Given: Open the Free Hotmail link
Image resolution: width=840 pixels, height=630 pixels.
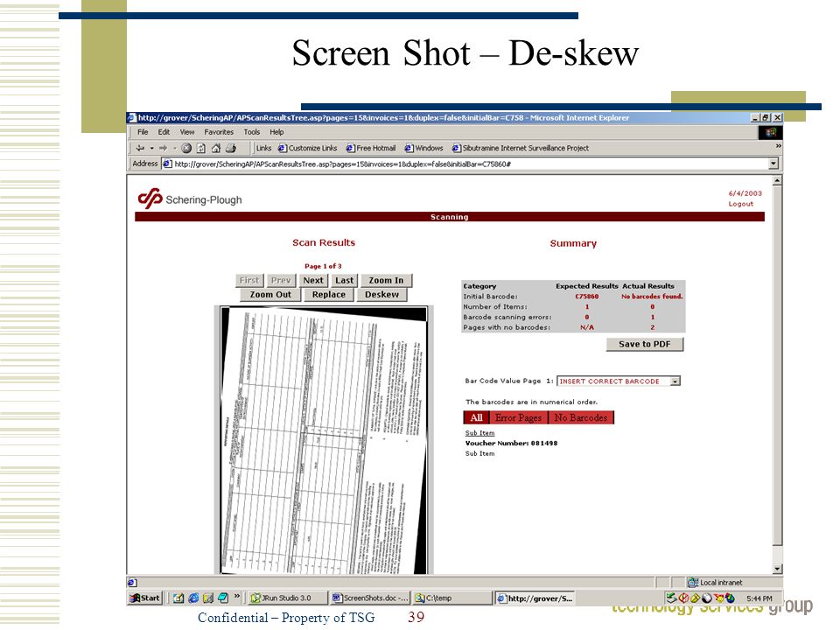Looking at the screenshot, I should (x=371, y=149).
